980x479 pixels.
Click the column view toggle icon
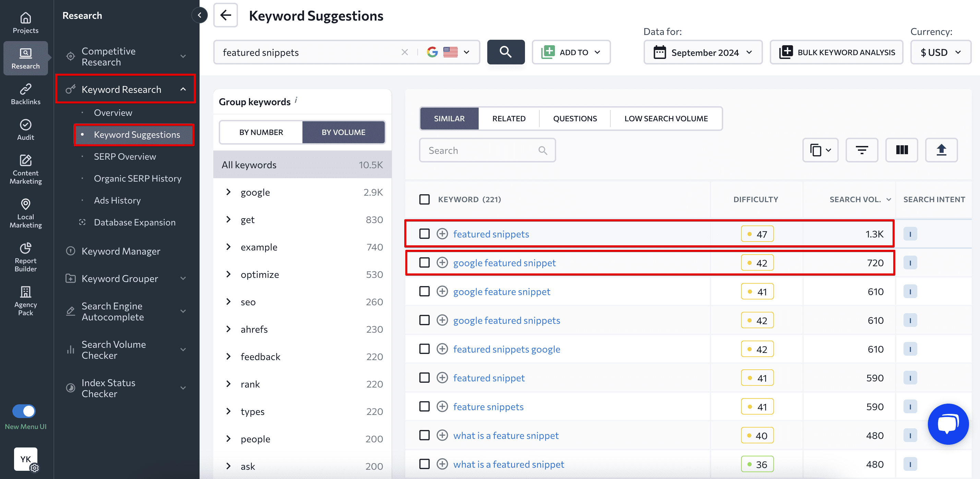click(902, 149)
